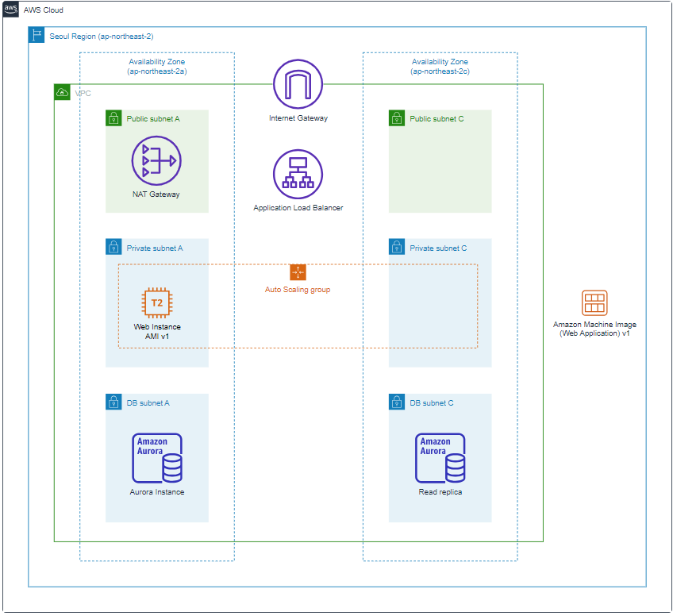Select the 'AWS Cloud' label
This screenshot has height=616, width=673.
click(x=44, y=10)
